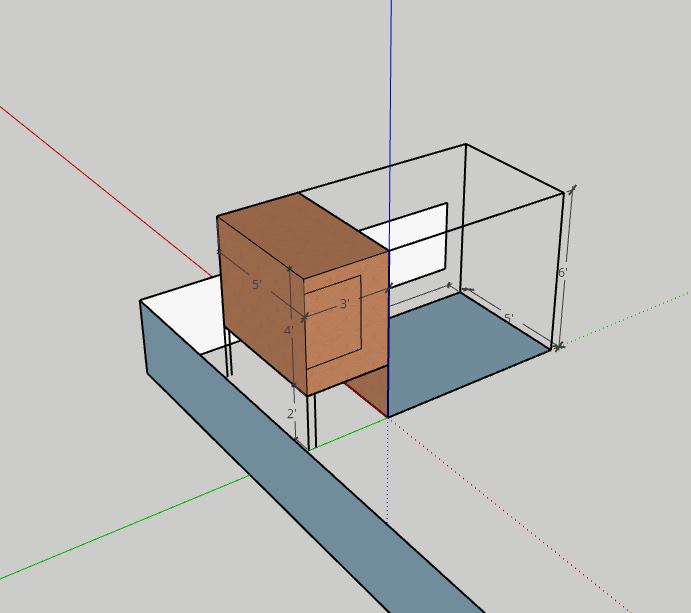Click the 5' dimension on the brown box
Image resolution: width=691 pixels, height=613 pixels.
(x=256, y=285)
